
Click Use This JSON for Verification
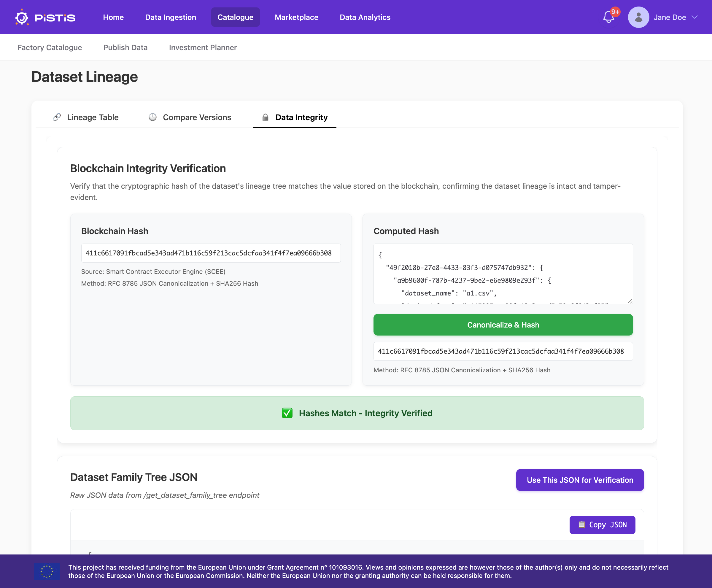click(x=580, y=480)
